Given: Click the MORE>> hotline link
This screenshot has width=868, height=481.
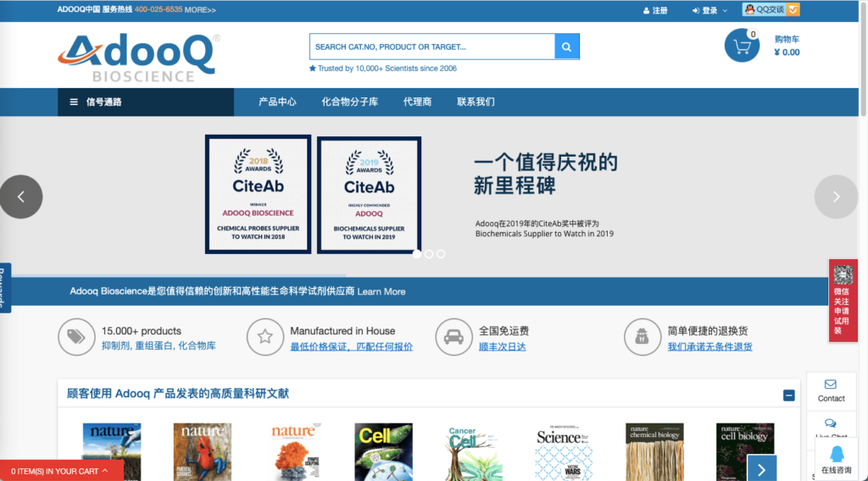Looking at the screenshot, I should [x=200, y=10].
